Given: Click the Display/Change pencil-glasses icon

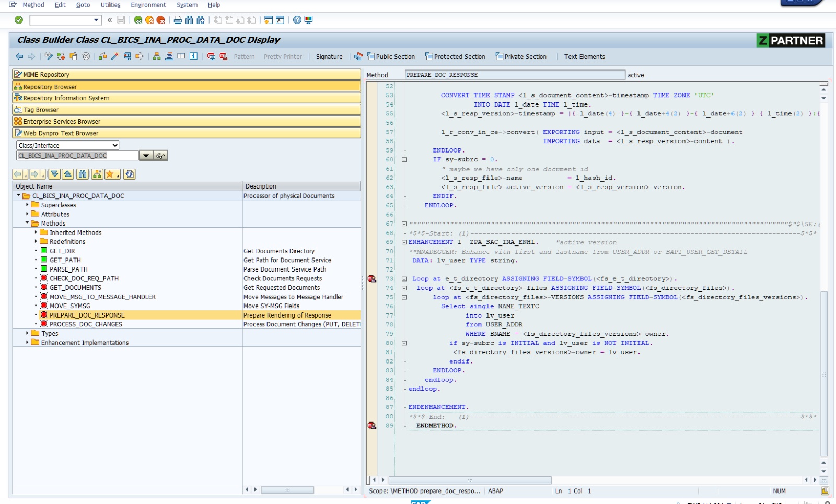Looking at the screenshot, I should pos(49,56).
